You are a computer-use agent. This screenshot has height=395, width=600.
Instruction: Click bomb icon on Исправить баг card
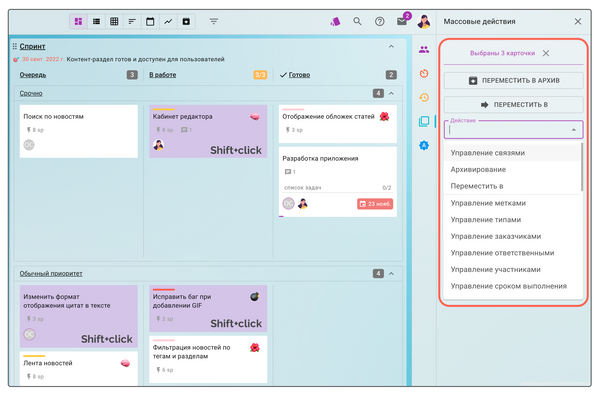point(255,296)
